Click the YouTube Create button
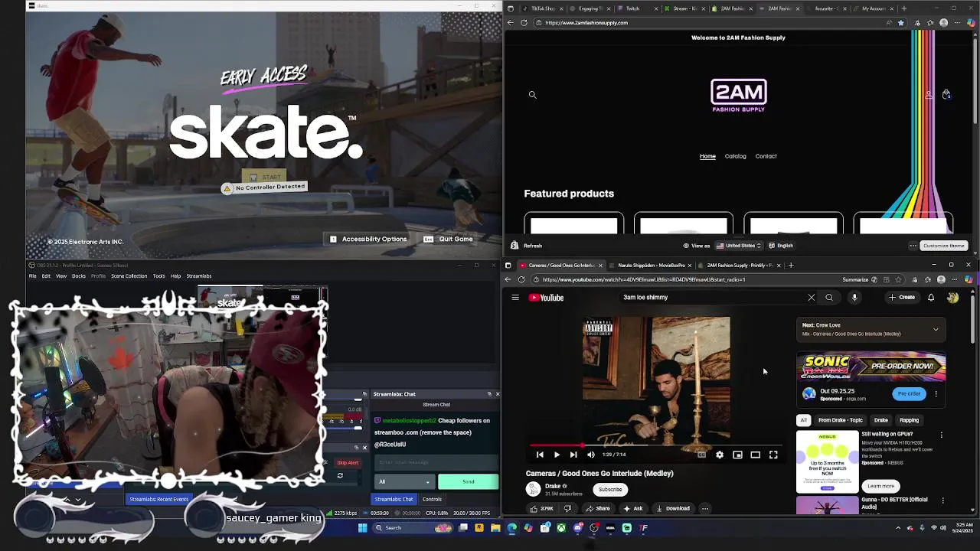 coord(902,298)
